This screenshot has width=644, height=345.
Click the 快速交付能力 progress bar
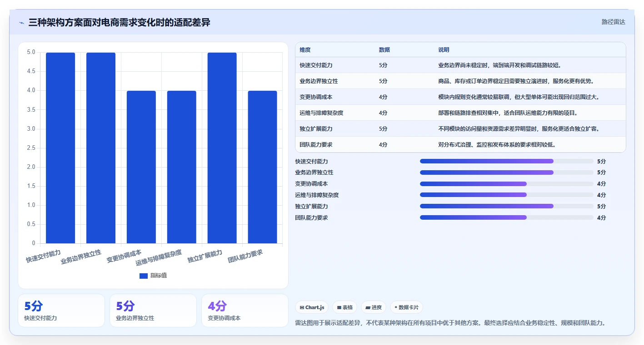click(x=506, y=161)
